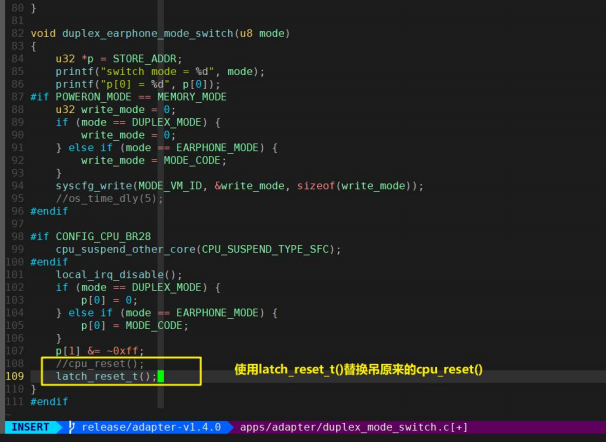
Task: Click line number 109 in gutter
Action: pyautogui.click(x=15, y=376)
